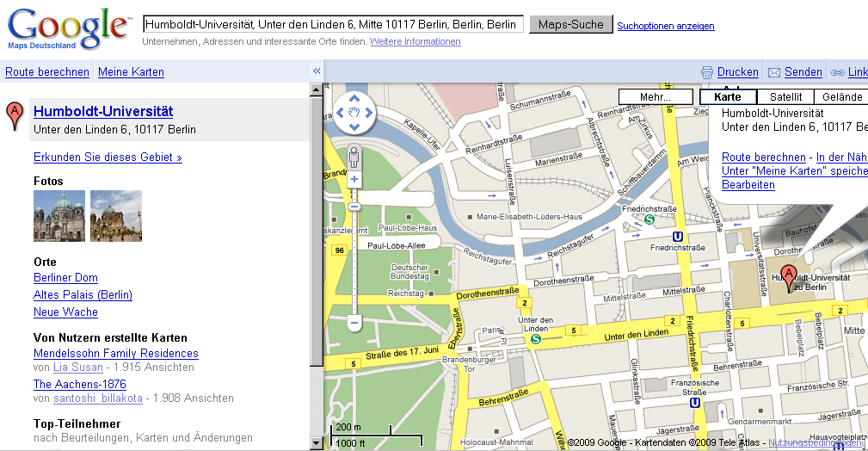Open the Neue Wache link
Image resolution: width=868 pixels, height=451 pixels.
pos(66,312)
